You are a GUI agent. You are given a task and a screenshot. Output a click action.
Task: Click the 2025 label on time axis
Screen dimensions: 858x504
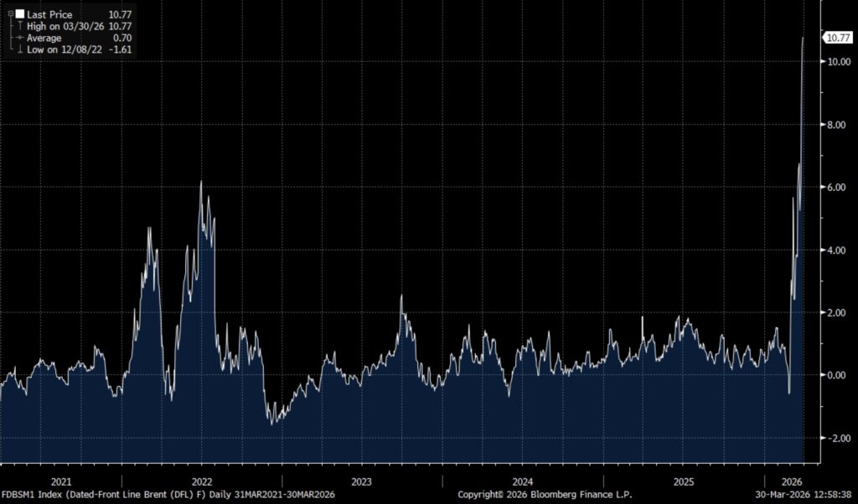[683, 482]
